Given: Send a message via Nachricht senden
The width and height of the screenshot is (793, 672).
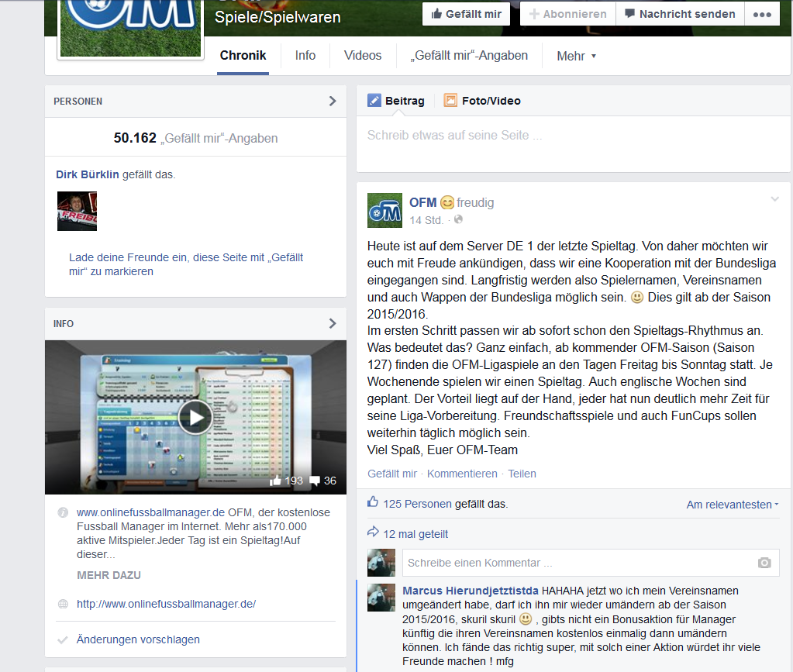Looking at the screenshot, I should [x=680, y=14].
